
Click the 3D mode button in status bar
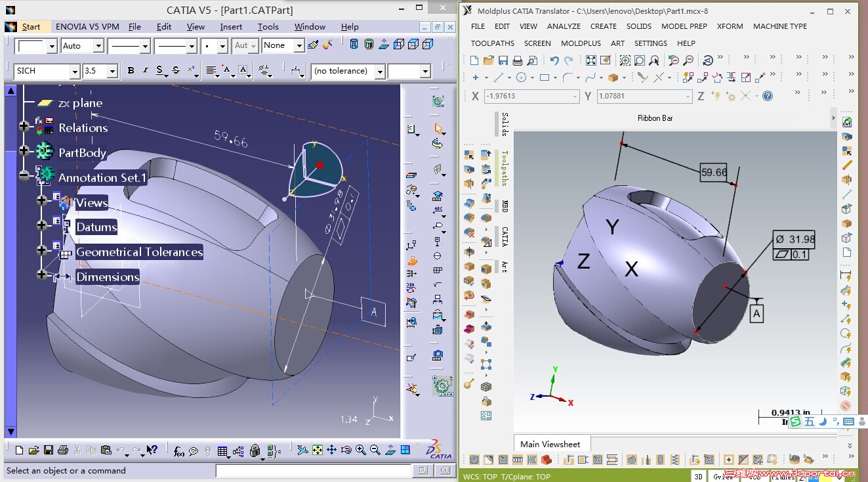click(699, 477)
